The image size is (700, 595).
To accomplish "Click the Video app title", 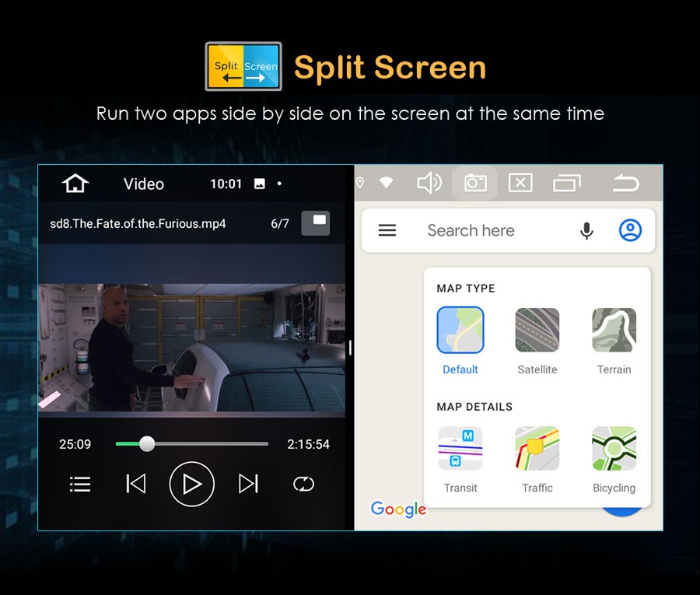I will [x=144, y=184].
